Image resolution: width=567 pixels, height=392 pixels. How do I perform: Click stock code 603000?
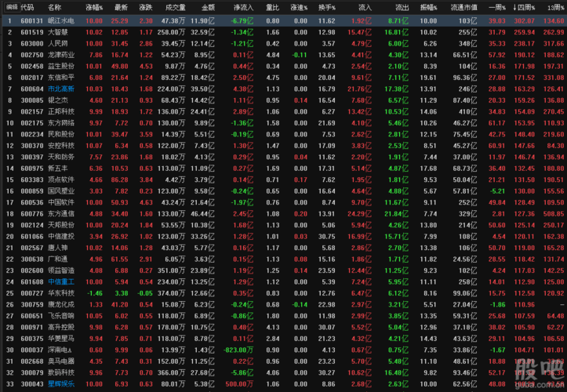pos(32,44)
